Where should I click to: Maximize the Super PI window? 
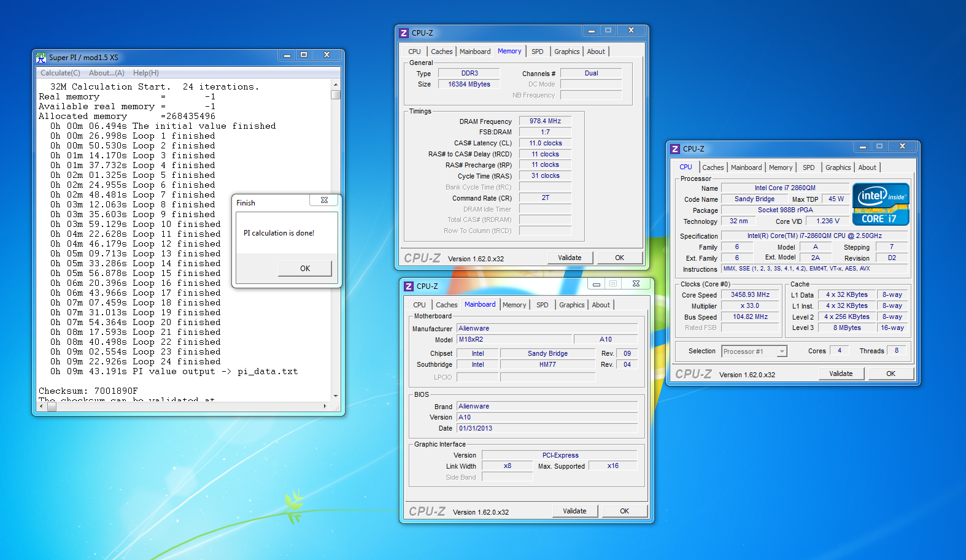pos(304,55)
